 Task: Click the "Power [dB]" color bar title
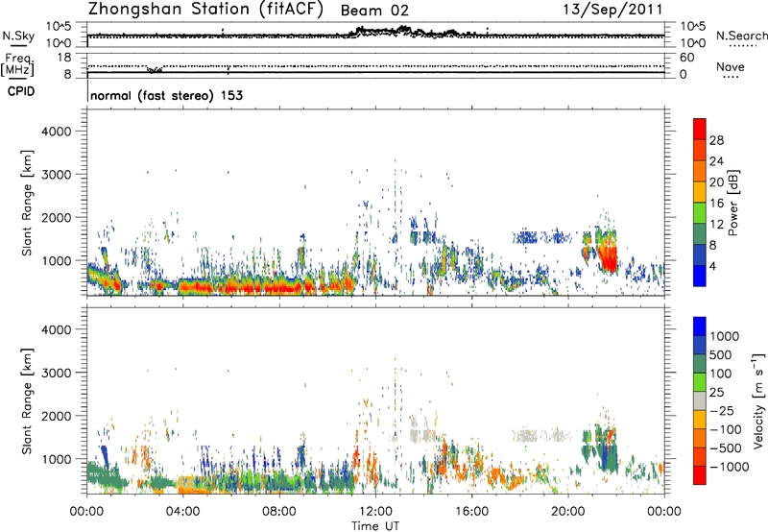[x=733, y=203]
